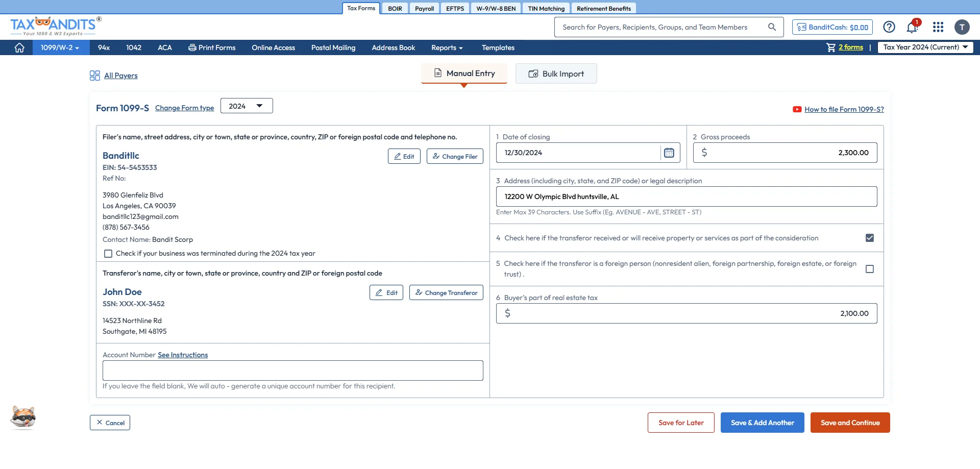This screenshot has height=469, width=980.
Task: Check business terminated during 2024 tax year
Action: [x=108, y=254]
